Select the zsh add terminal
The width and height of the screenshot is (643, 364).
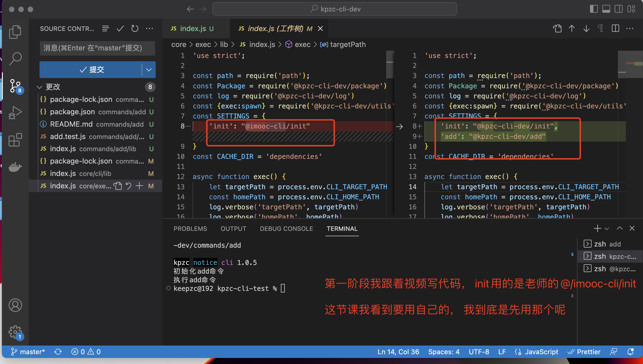[x=610, y=244]
